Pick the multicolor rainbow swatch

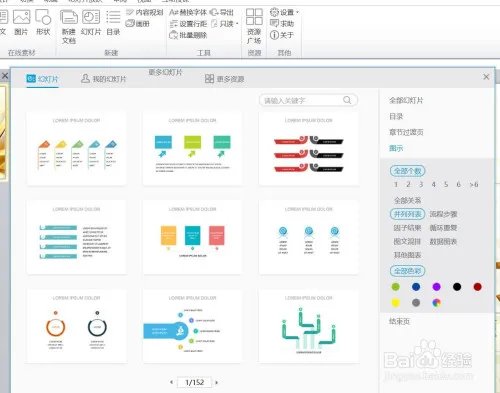436,302
